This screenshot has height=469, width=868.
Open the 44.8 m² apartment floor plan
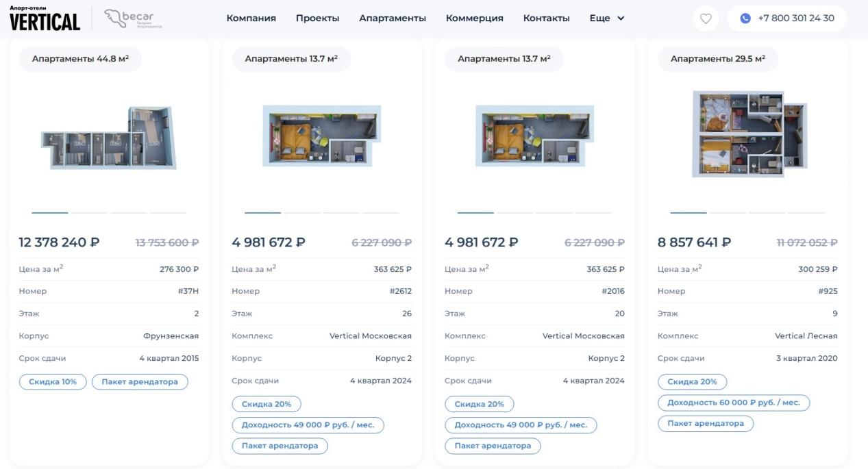[x=109, y=138]
